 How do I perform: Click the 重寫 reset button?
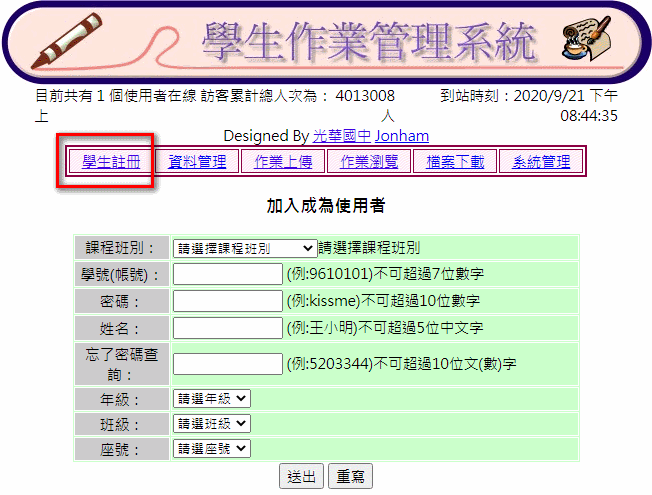[x=350, y=477]
